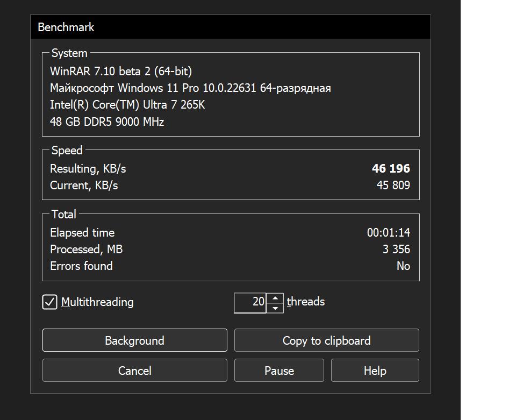Click the 48 GB DDR5 9000 MHz line
Viewport: 516px width, 420px height.
click(x=107, y=122)
